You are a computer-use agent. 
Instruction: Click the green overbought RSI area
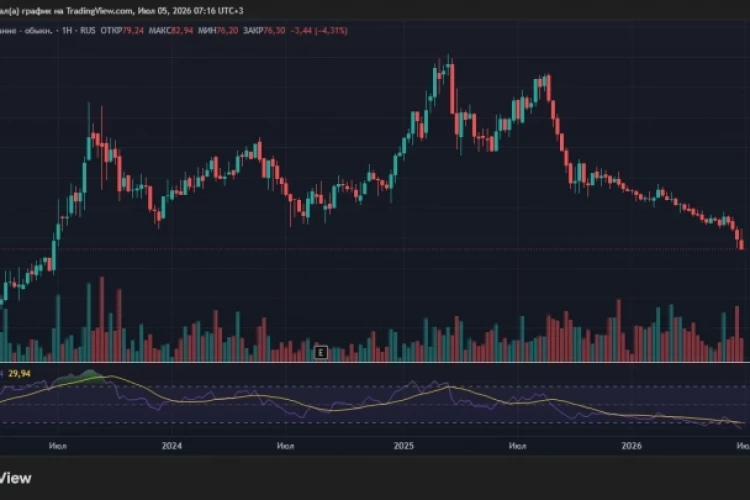pyautogui.click(x=79, y=378)
